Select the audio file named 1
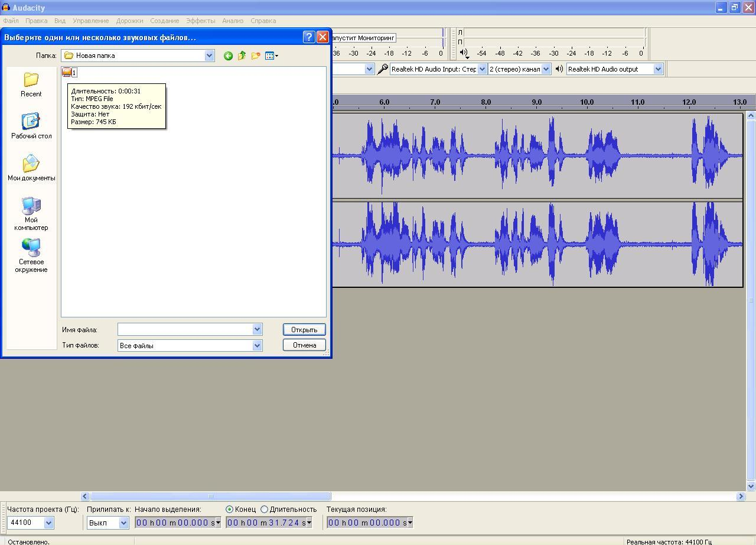The width and height of the screenshot is (756, 545). coord(69,72)
